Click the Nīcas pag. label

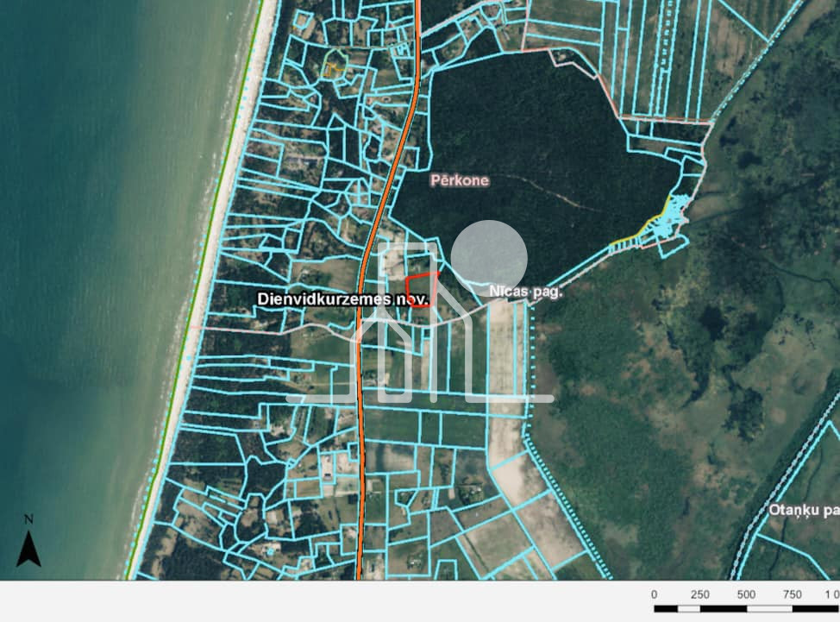[525, 292]
